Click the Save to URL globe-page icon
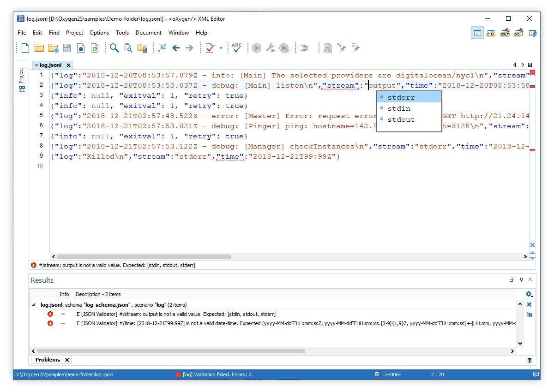This screenshot has width=554, height=392. click(81, 48)
